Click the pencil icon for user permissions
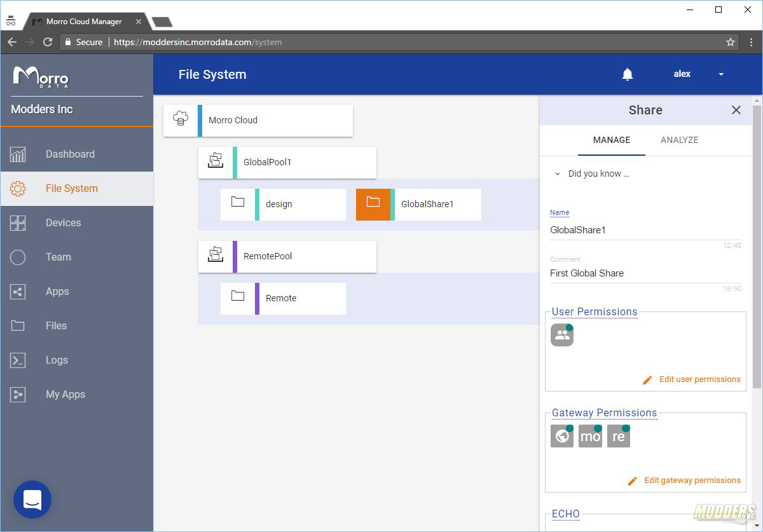The image size is (763, 532). tap(647, 379)
